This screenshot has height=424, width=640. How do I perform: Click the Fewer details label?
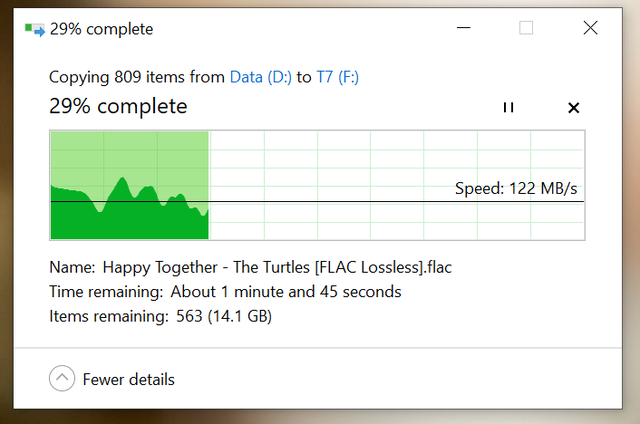[129, 380]
